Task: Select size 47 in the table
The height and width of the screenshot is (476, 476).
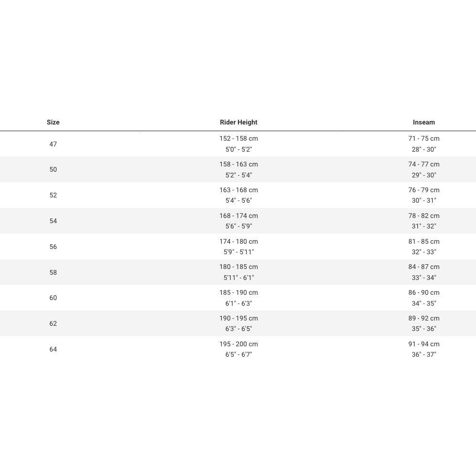Action: click(53, 144)
